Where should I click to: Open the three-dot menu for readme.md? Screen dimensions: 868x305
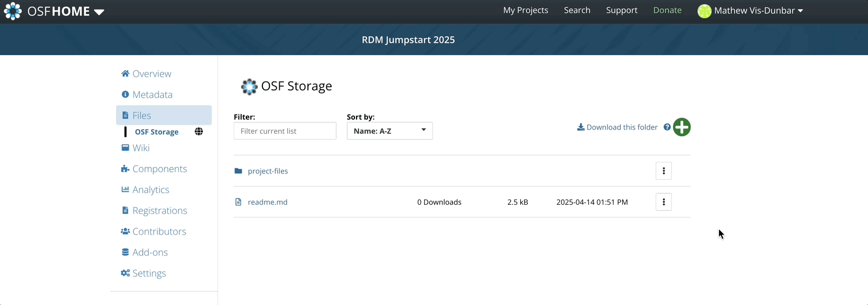click(664, 202)
